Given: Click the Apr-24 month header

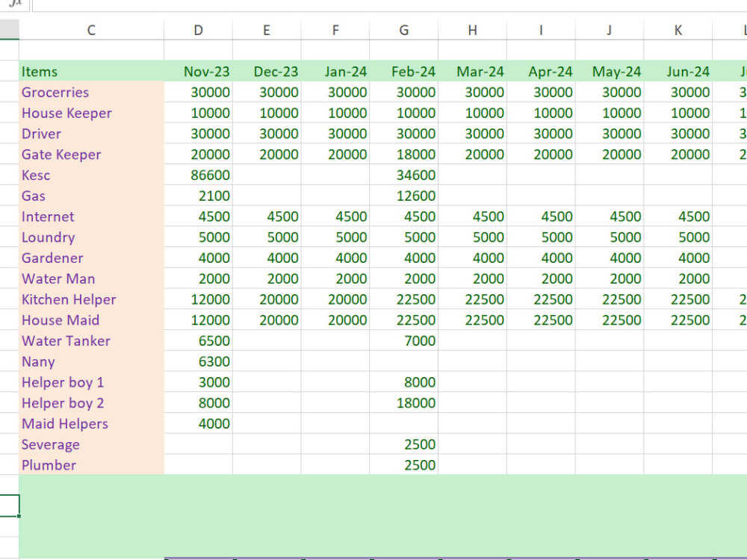Looking at the screenshot, I should 541,72.
